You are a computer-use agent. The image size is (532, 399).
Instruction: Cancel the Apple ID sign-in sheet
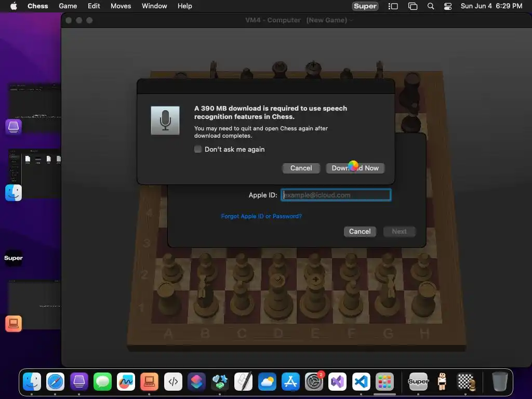360,232
